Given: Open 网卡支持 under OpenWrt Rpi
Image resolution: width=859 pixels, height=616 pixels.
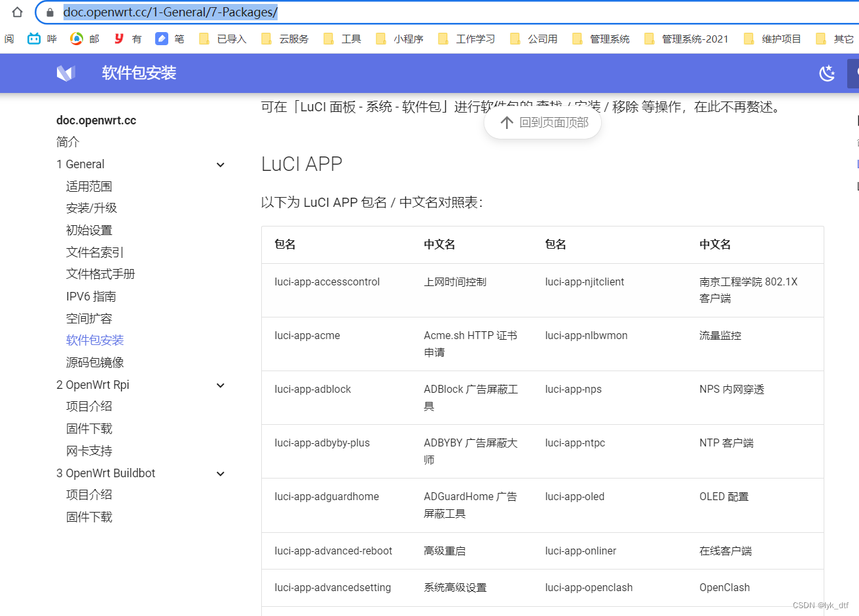Looking at the screenshot, I should pyautogui.click(x=89, y=451).
